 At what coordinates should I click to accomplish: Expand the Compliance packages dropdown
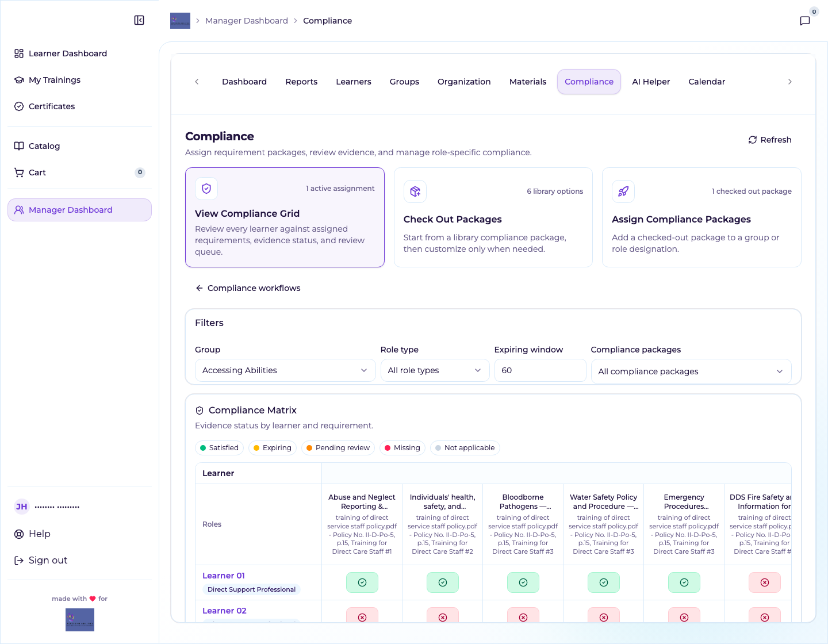click(691, 371)
